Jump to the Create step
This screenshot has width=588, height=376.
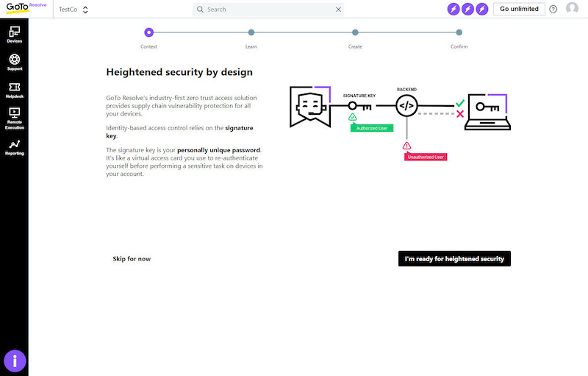355,32
